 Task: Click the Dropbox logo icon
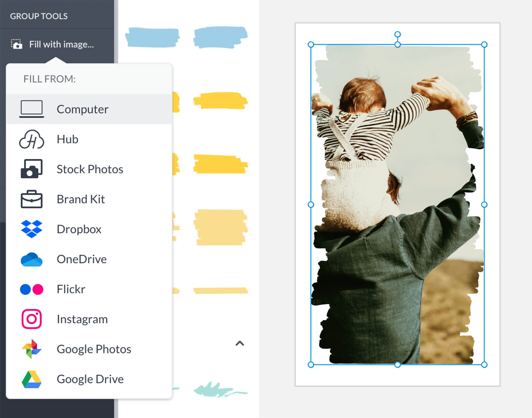point(32,229)
